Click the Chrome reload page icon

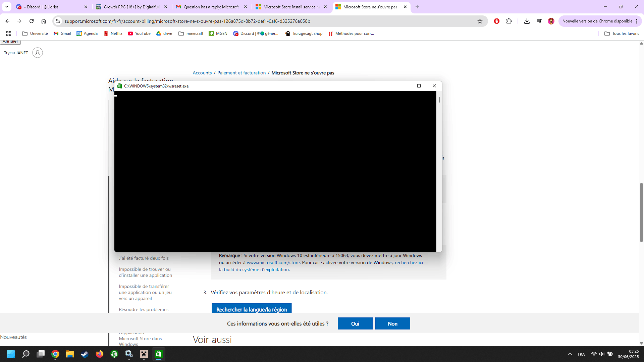(x=32, y=21)
